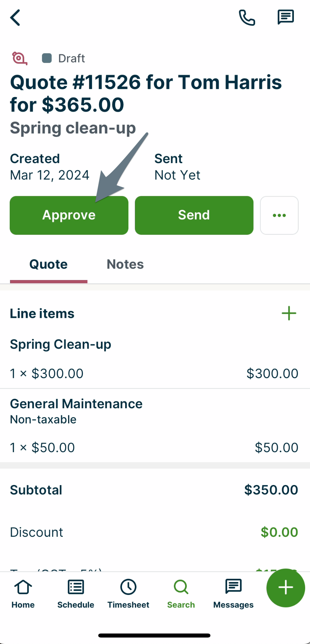The image size is (310, 644).
Task: Open the more options ellipsis menu
Action: 279,215
